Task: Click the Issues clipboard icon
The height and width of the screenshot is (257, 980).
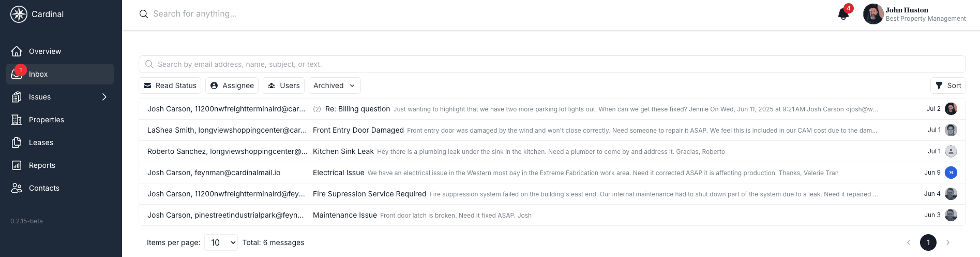Action: point(17,97)
